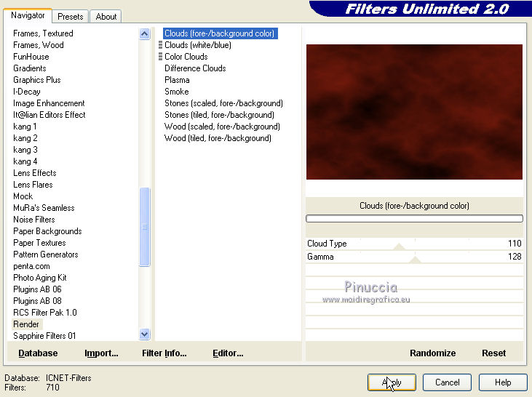Select the Difference Clouds filter

(195, 68)
